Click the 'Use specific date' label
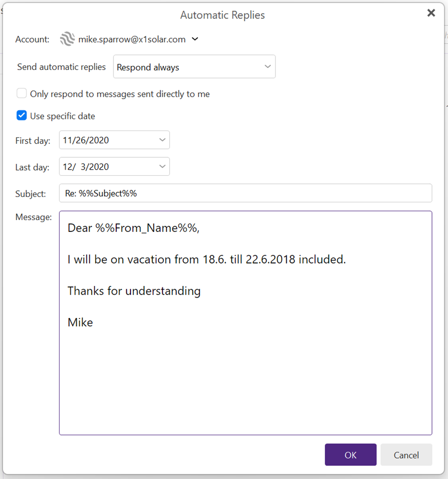Screen dimensions: 448x479 coord(62,116)
